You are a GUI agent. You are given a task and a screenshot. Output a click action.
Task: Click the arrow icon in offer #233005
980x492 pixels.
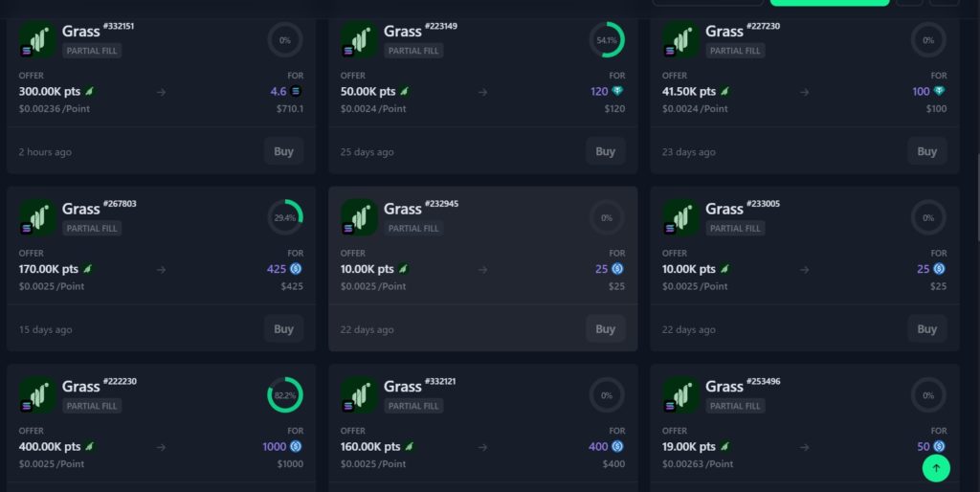click(804, 270)
